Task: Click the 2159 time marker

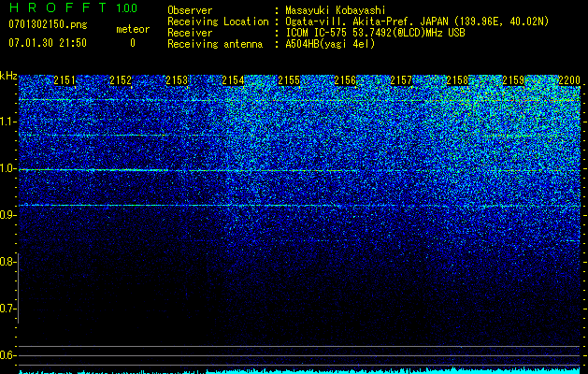Action: pos(513,80)
